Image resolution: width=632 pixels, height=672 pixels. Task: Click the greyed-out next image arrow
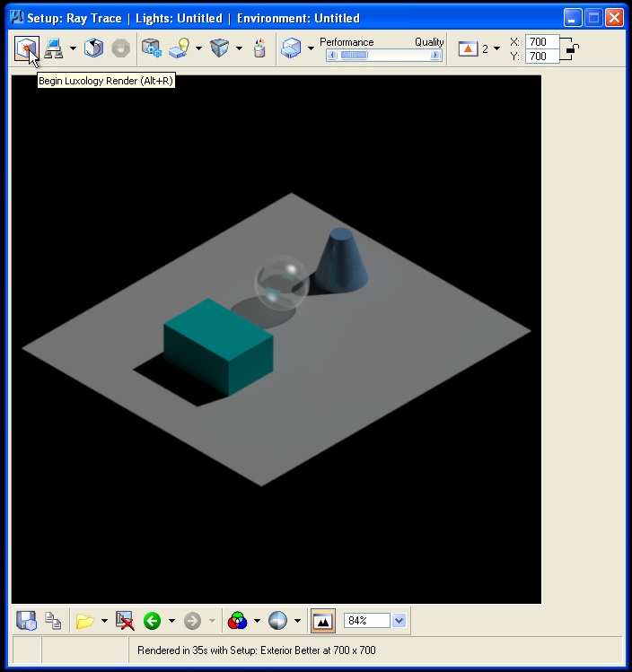[192, 621]
